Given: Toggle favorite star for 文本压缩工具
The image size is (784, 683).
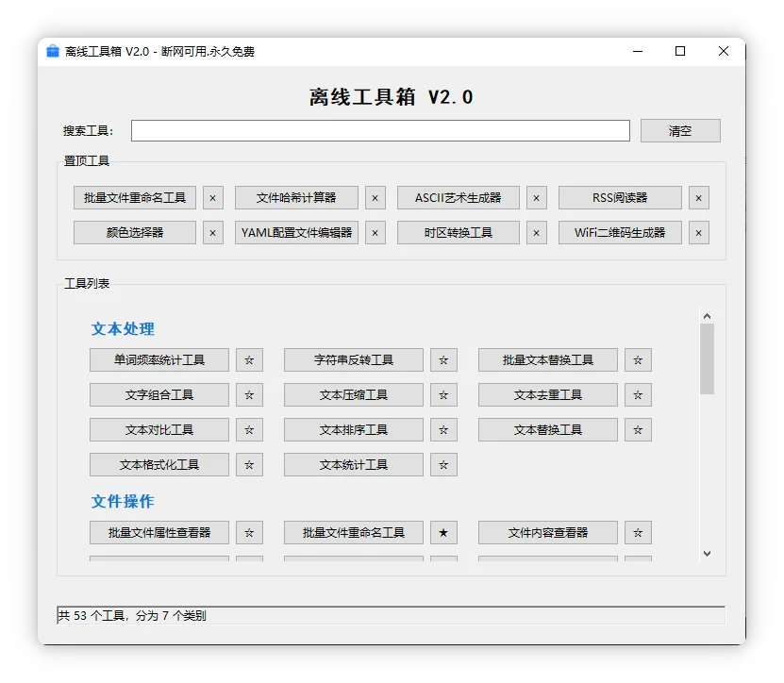Looking at the screenshot, I should [443, 395].
